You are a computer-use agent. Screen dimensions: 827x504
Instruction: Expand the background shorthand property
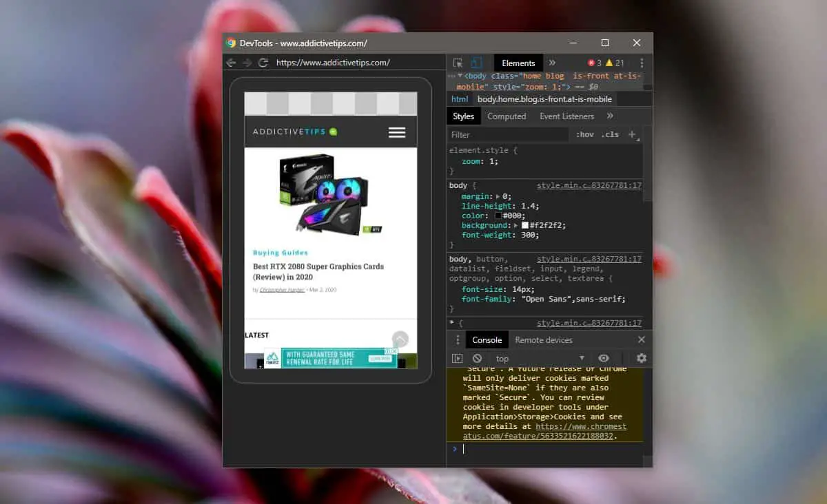tap(515, 226)
